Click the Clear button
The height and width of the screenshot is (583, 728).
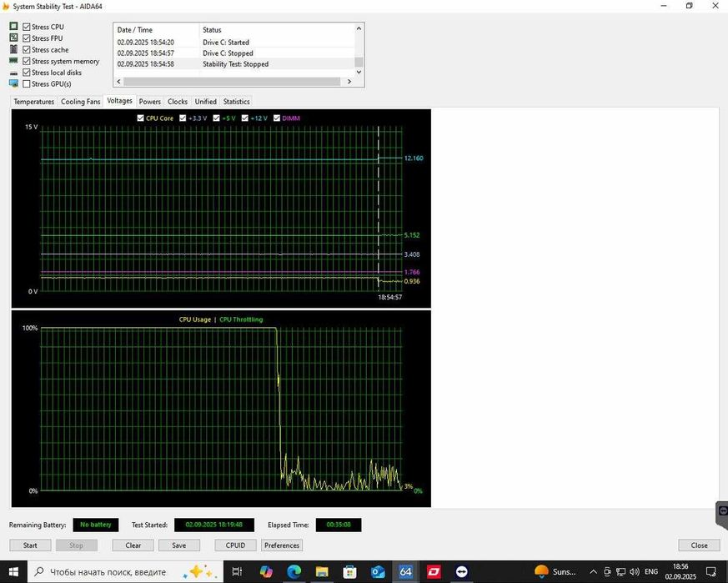[x=133, y=545]
